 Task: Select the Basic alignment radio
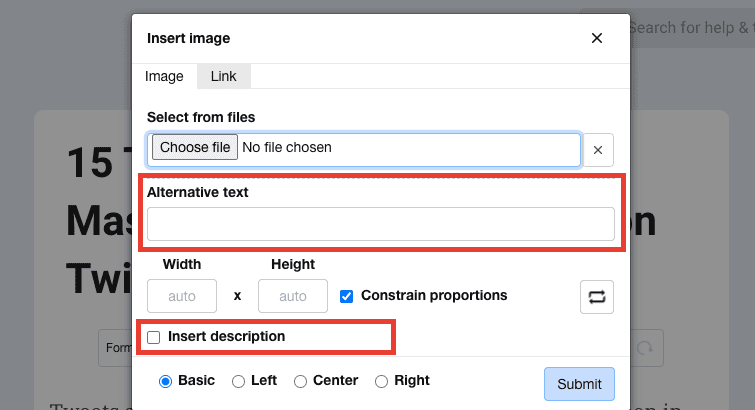pos(166,381)
